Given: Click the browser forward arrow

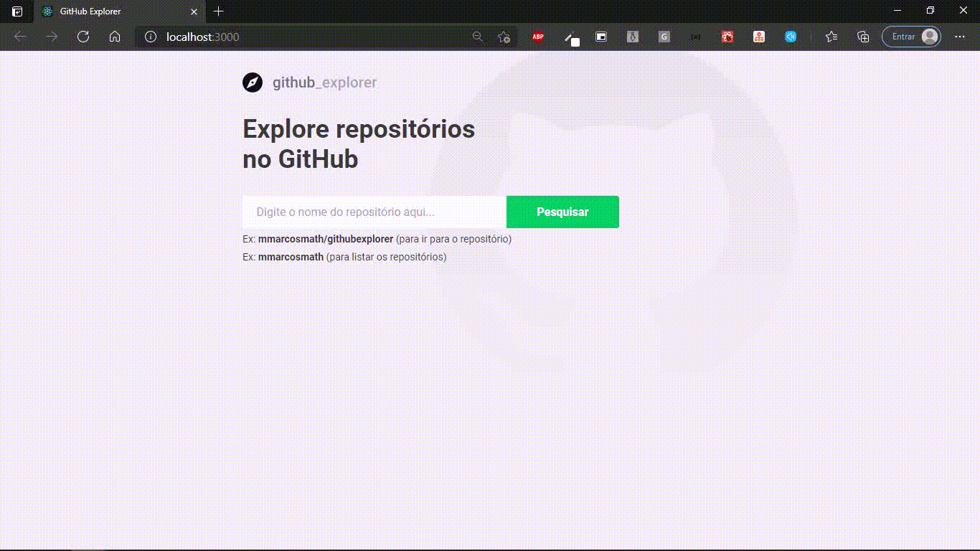Looking at the screenshot, I should tap(52, 37).
